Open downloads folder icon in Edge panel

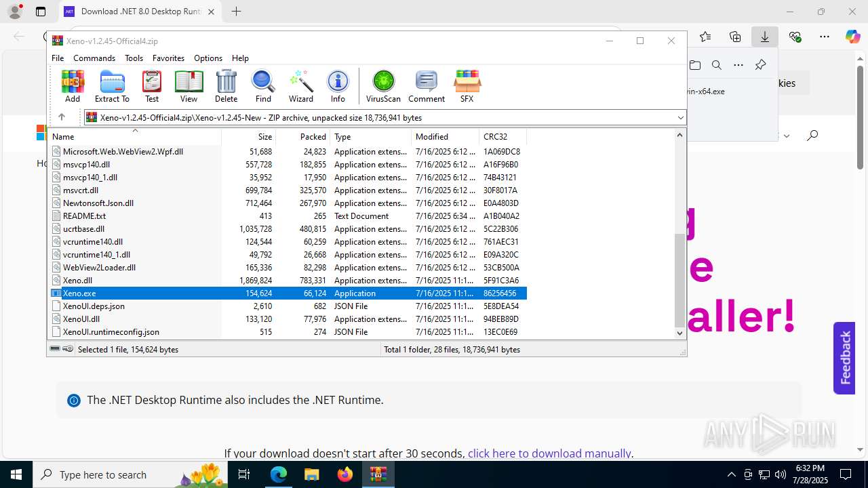point(695,65)
